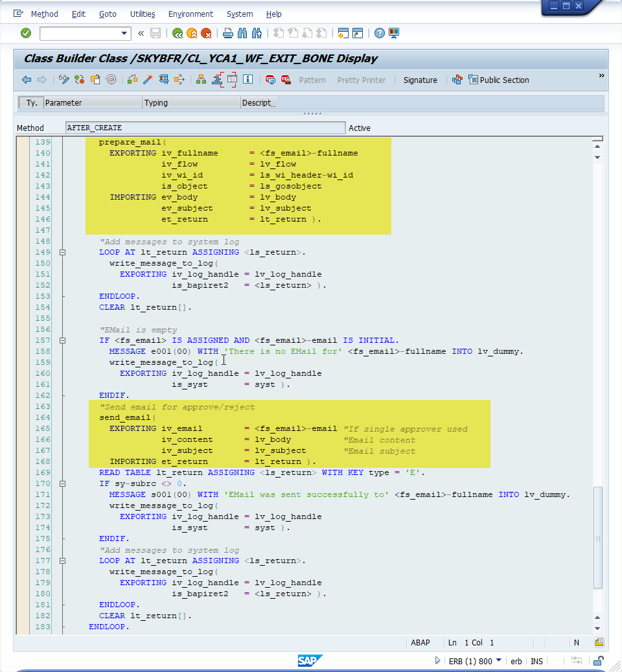Collapse the command field with the « arrow
Screen dimensions: 622x672
[141, 33]
